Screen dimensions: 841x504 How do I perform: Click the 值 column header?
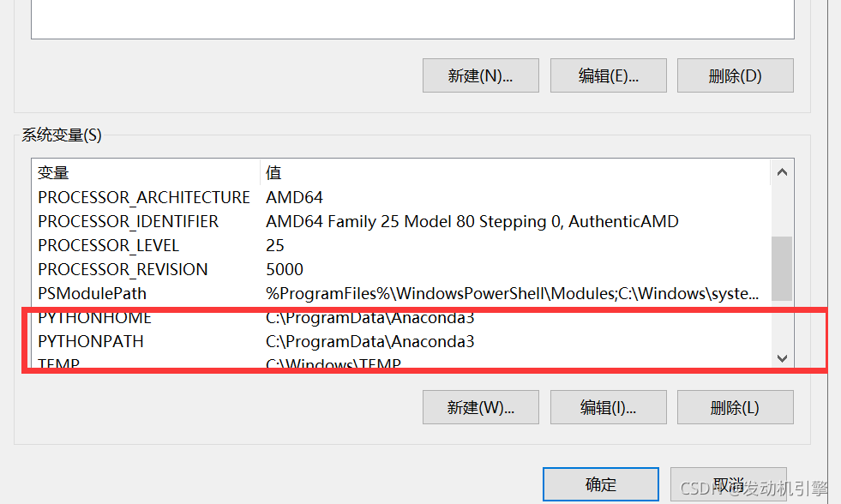[x=273, y=172]
